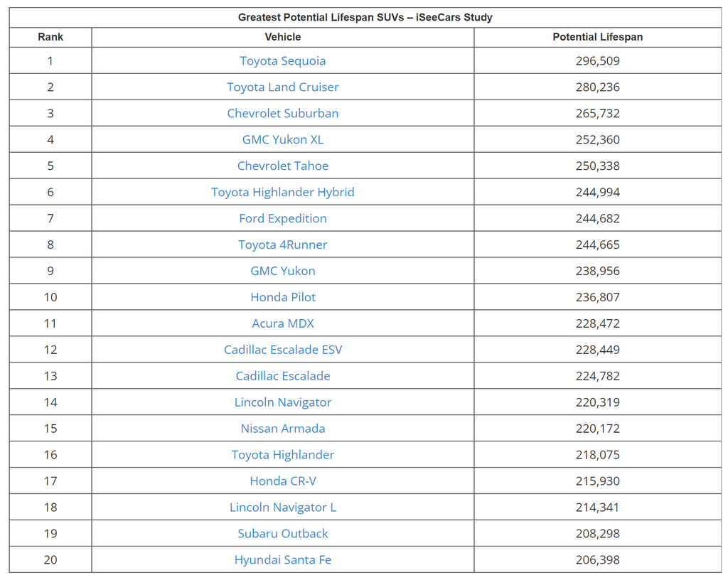The height and width of the screenshot is (580, 728).
Task: Click Toyota Highlander Hybrid link
Action: [282, 193]
